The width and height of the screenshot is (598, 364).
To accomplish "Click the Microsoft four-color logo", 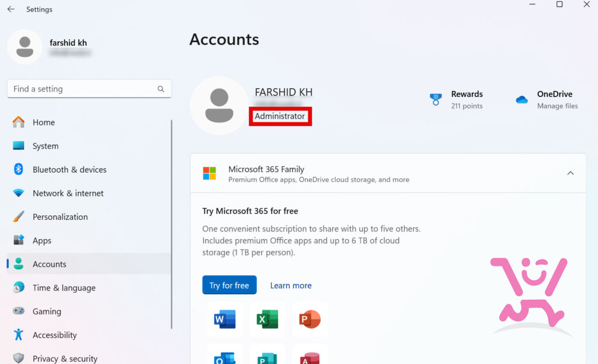I will click(210, 173).
